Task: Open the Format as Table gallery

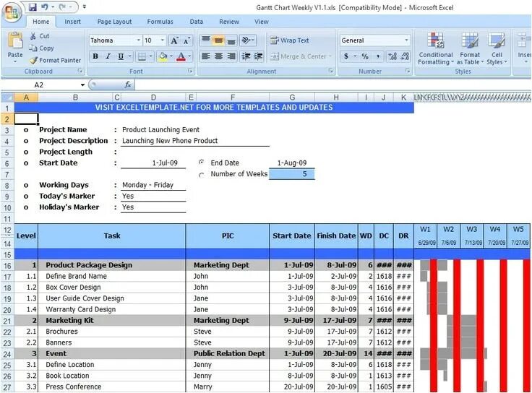Action: tap(470, 49)
